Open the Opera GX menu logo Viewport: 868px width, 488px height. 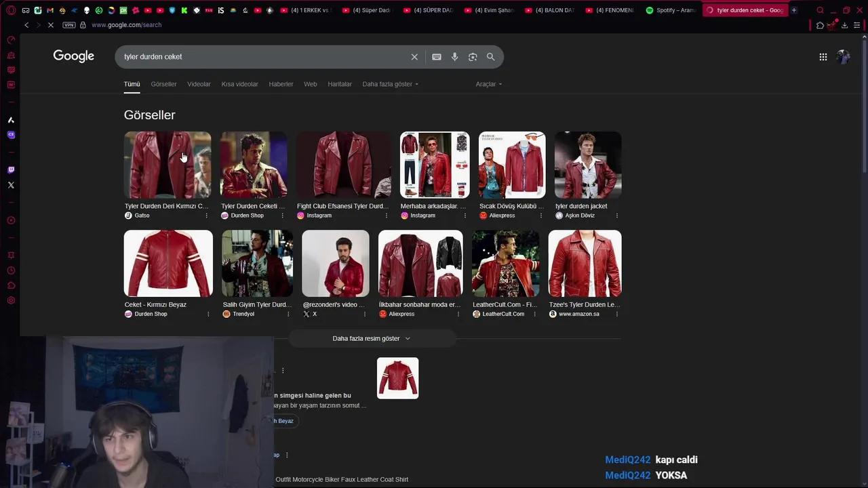(11, 10)
